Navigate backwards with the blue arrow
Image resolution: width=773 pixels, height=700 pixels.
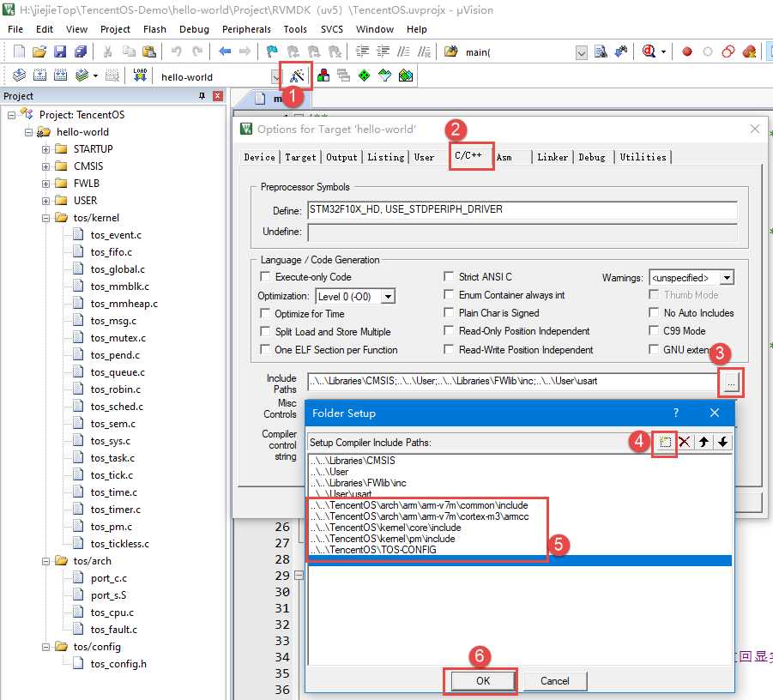tap(225, 51)
